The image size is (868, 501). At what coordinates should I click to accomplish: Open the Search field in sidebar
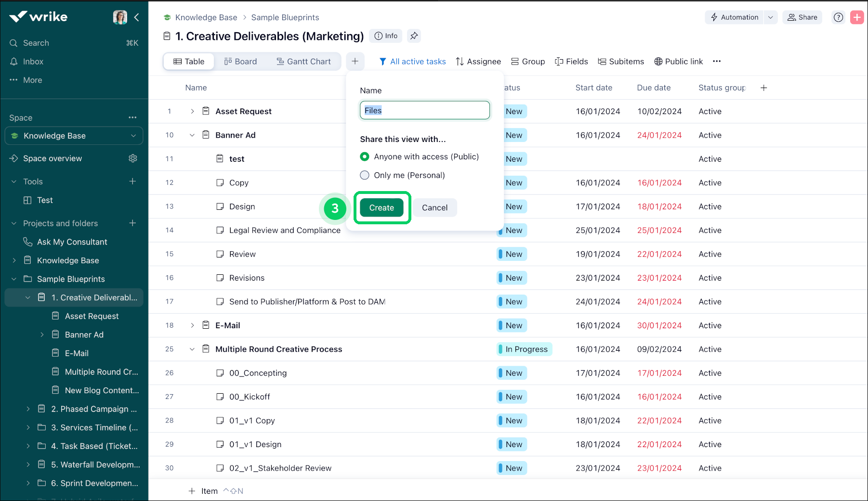(74, 43)
